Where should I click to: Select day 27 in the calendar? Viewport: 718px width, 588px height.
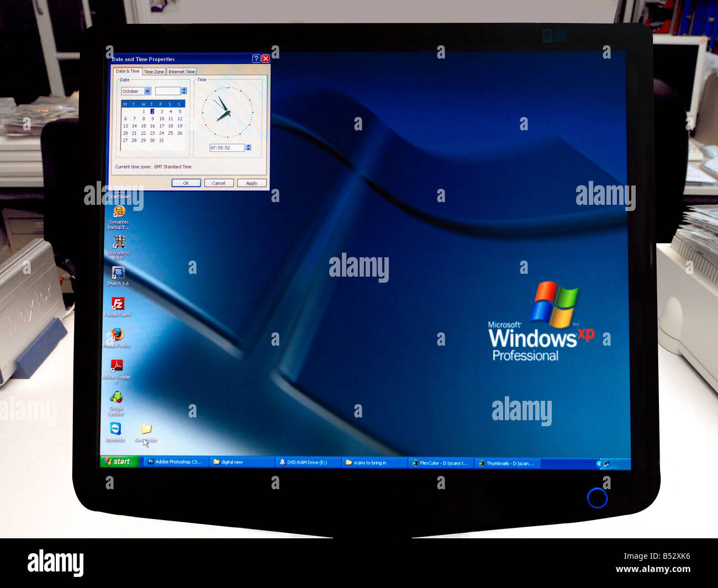point(125,140)
